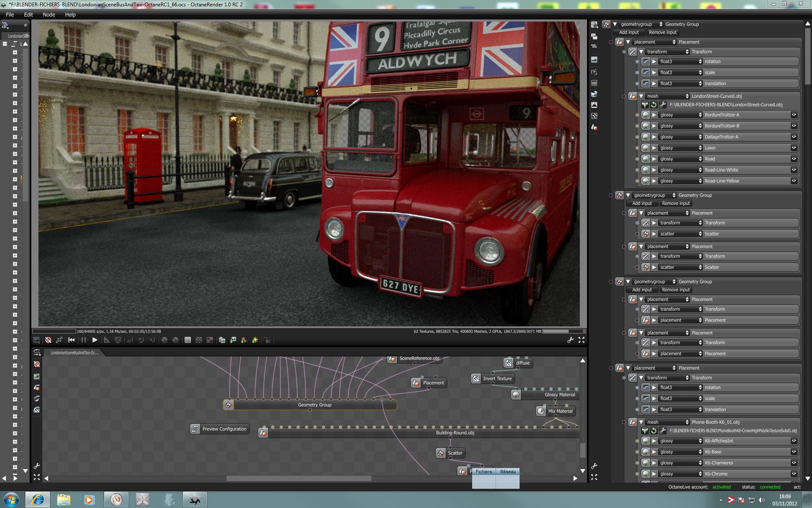This screenshot has width=812, height=508.
Task: Open the Help menu
Action: pyautogui.click(x=70, y=14)
